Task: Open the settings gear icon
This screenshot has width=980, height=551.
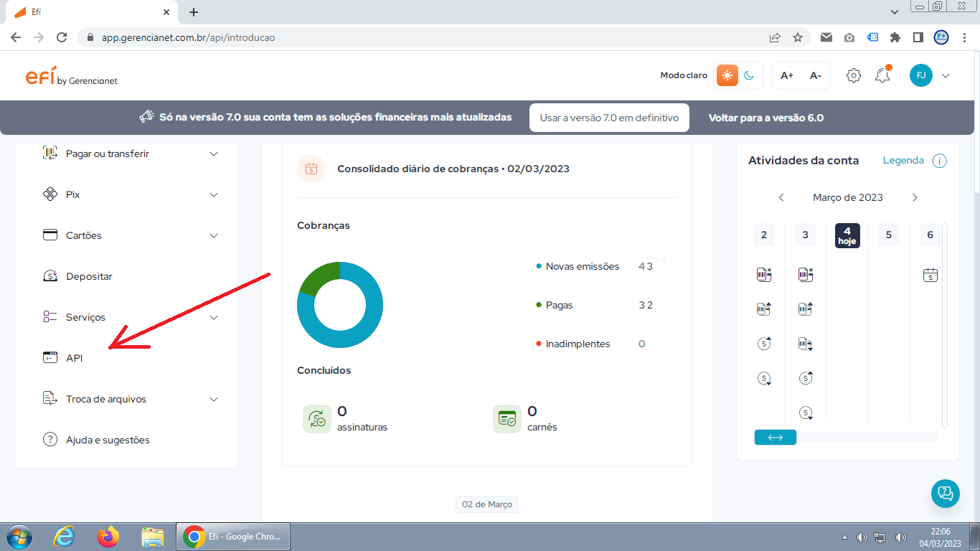Action: (x=853, y=75)
